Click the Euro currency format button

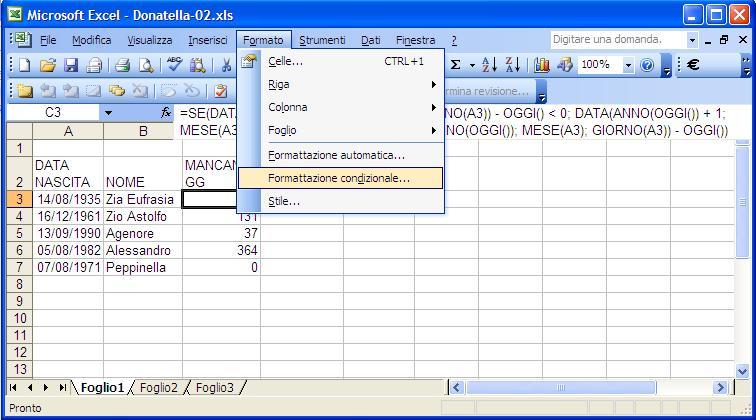click(x=693, y=65)
